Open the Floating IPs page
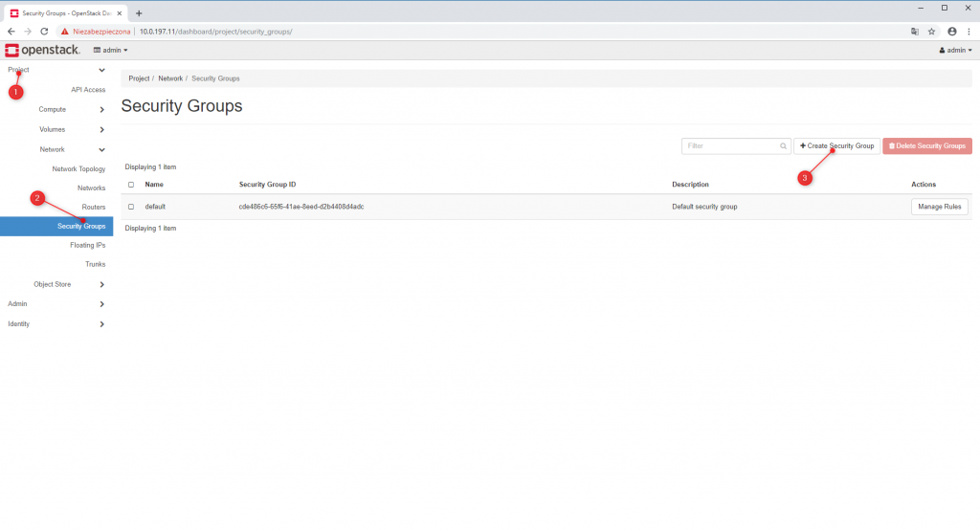 pyautogui.click(x=87, y=246)
